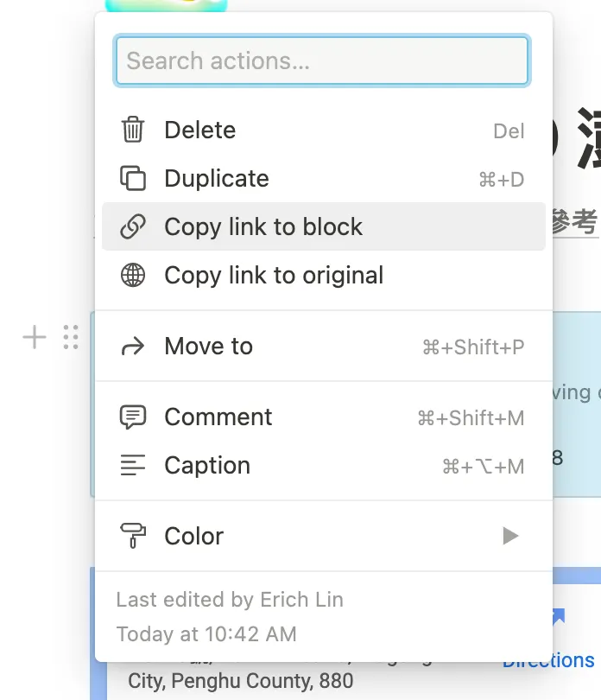Choose Delete from the menu
The height and width of the screenshot is (700, 601).
[x=200, y=130]
